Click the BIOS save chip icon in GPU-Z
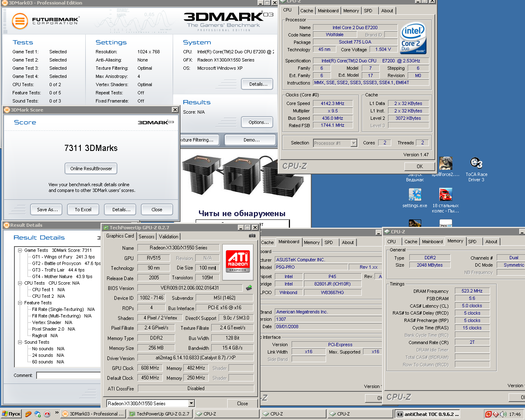Viewport: 525px width, 420px height. [x=249, y=288]
